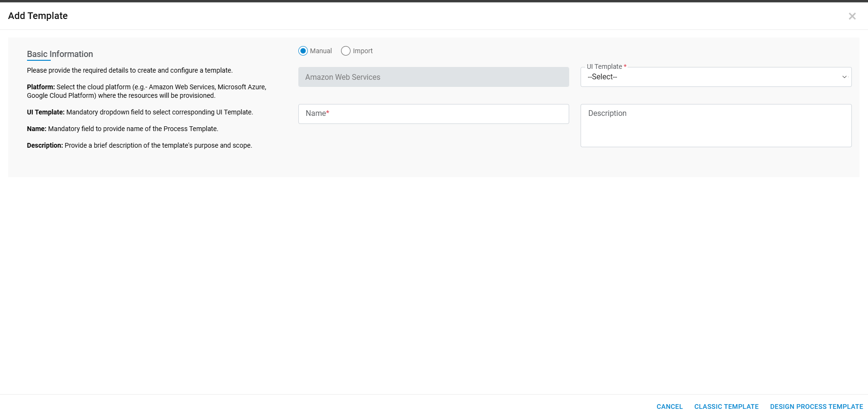This screenshot has height=416, width=868.
Task: Click the Import option label text
Action: [x=362, y=51]
